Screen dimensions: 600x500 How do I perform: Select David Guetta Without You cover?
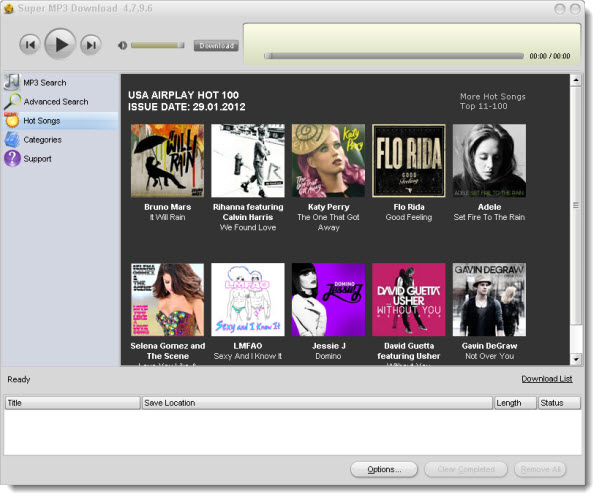[x=409, y=300]
